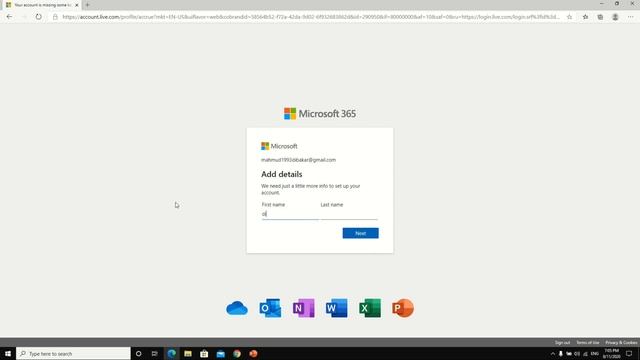This screenshot has height=360, width=640.
Task: Click the Excel app icon
Action: (370, 308)
